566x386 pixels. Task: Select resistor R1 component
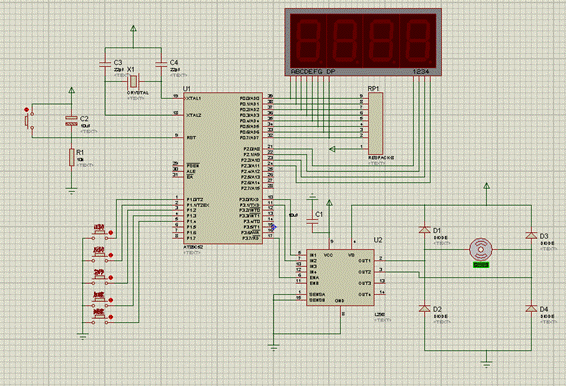[71, 157]
